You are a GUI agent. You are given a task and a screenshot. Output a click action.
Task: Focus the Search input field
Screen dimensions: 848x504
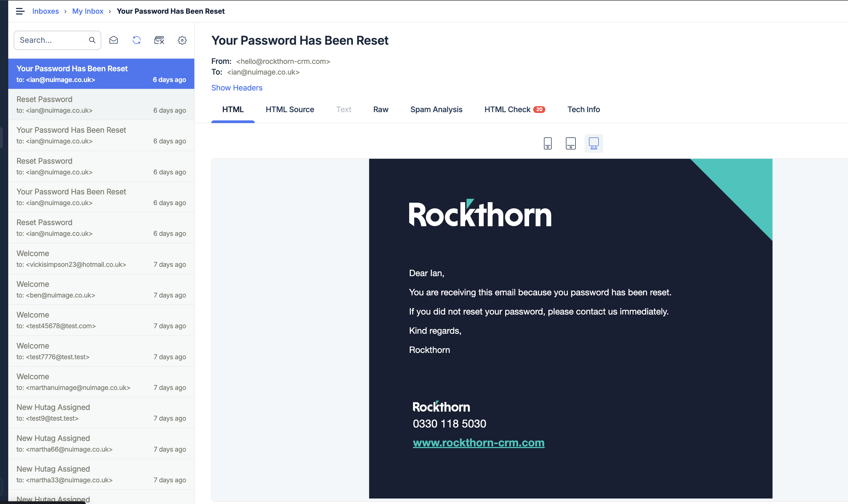click(51, 40)
